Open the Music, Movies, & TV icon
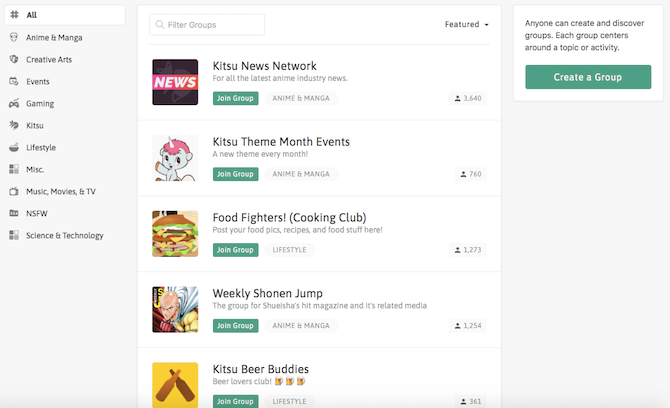 pos(14,191)
